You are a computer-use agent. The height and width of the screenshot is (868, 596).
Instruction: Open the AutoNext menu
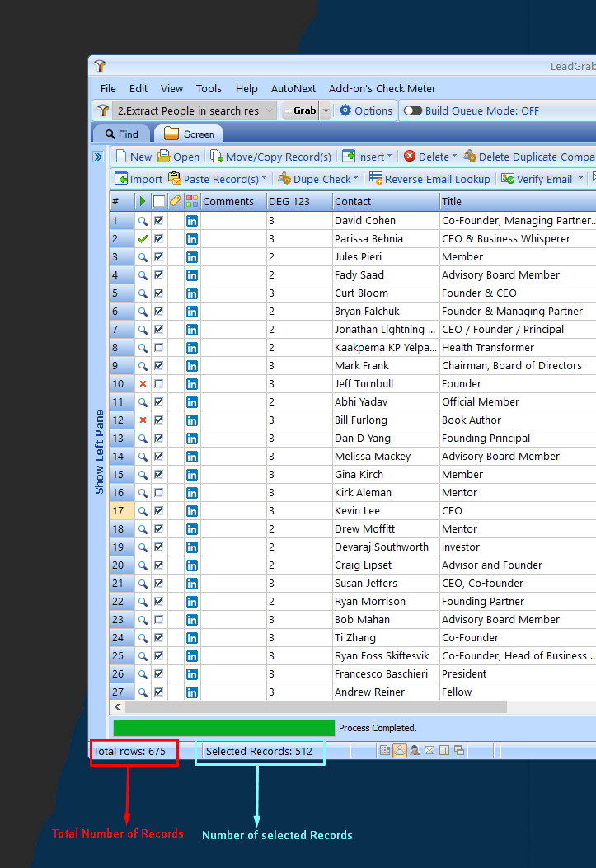(x=293, y=88)
